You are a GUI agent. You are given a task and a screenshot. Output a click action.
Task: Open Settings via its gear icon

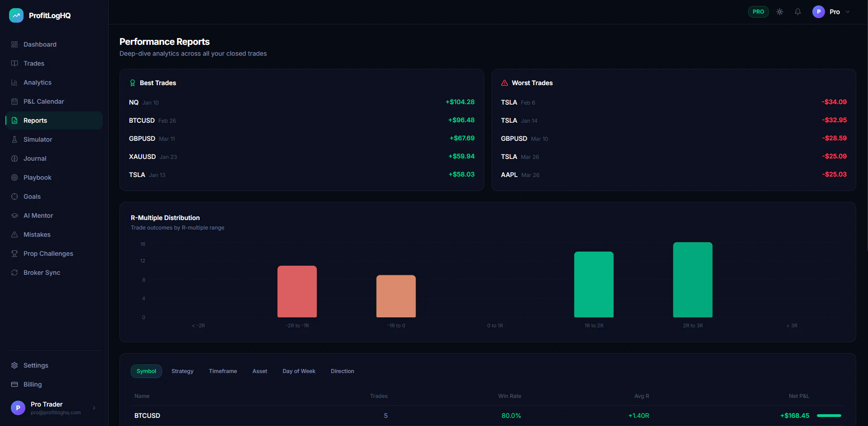point(14,365)
